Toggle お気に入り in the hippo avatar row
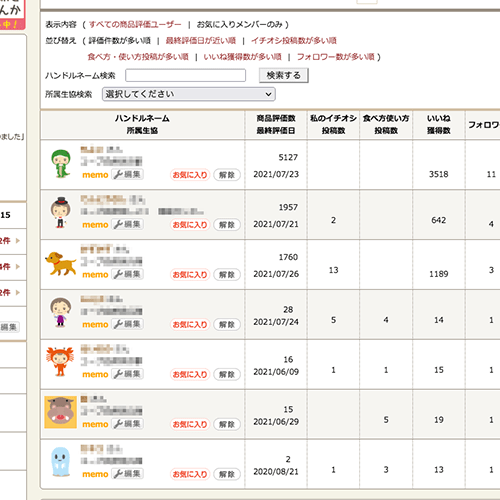Screen dimensions: 500x500 point(190,424)
